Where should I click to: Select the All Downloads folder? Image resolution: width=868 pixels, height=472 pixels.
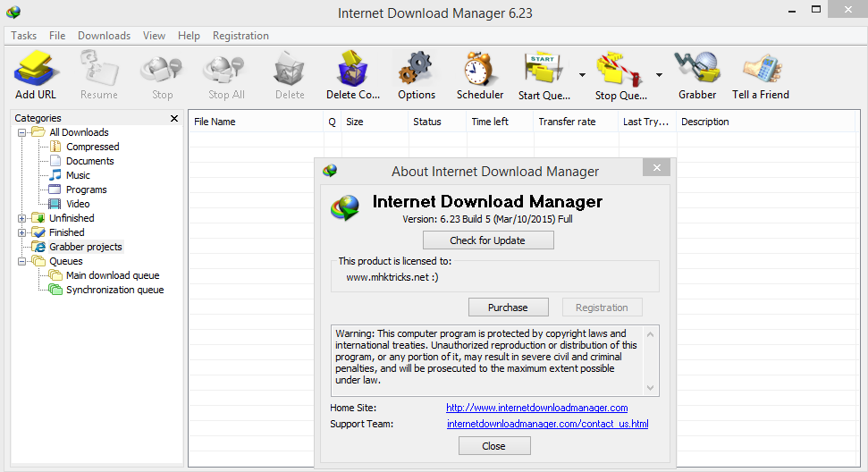pos(79,132)
